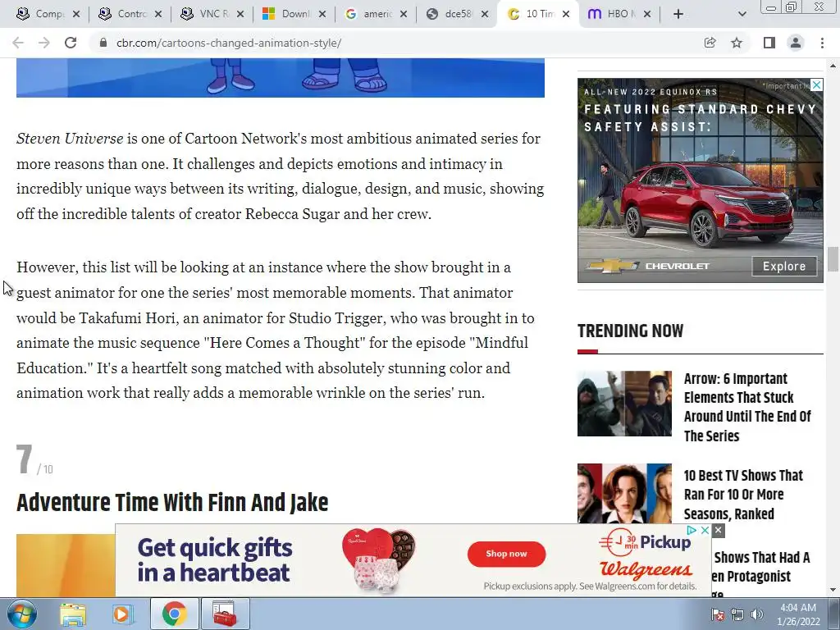Share this page icon

tap(710, 43)
